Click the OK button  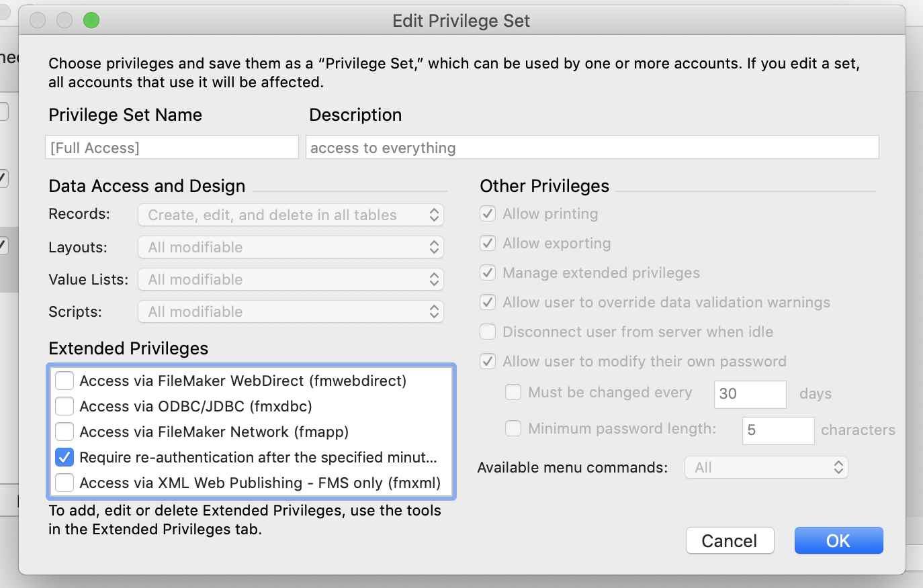point(838,540)
